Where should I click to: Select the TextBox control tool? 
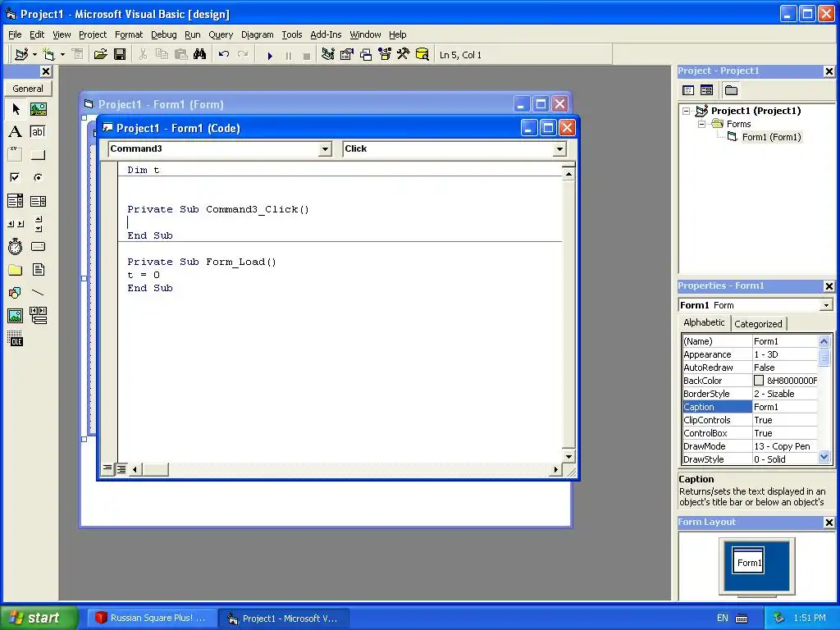[38, 132]
